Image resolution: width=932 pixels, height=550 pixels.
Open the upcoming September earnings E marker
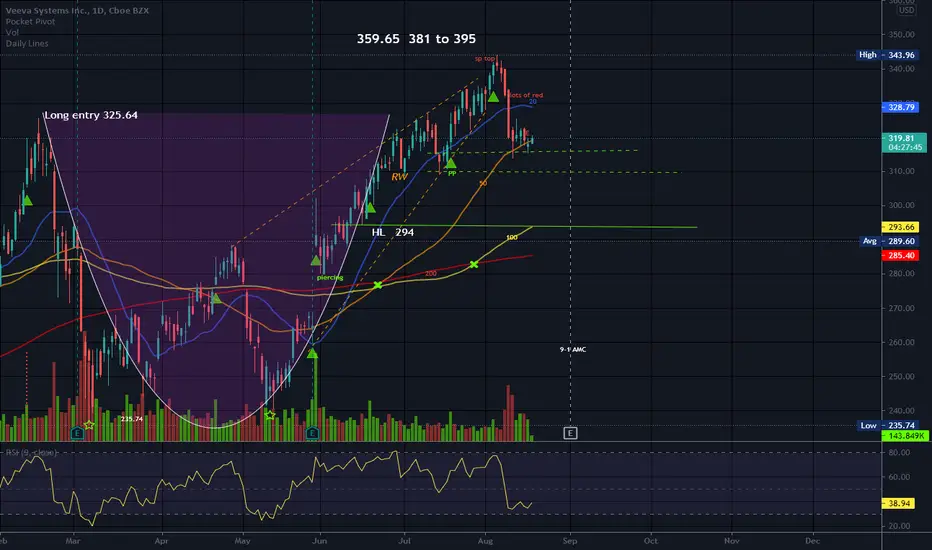pos(570,433)
